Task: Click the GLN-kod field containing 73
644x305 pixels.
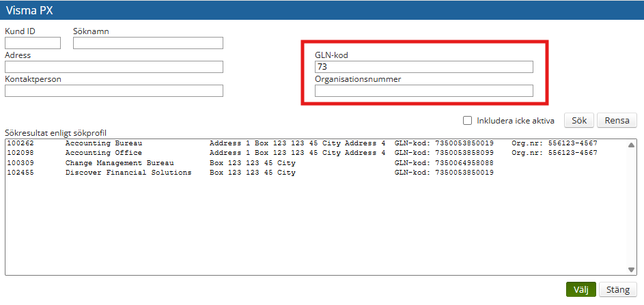Action: [424, 67]
